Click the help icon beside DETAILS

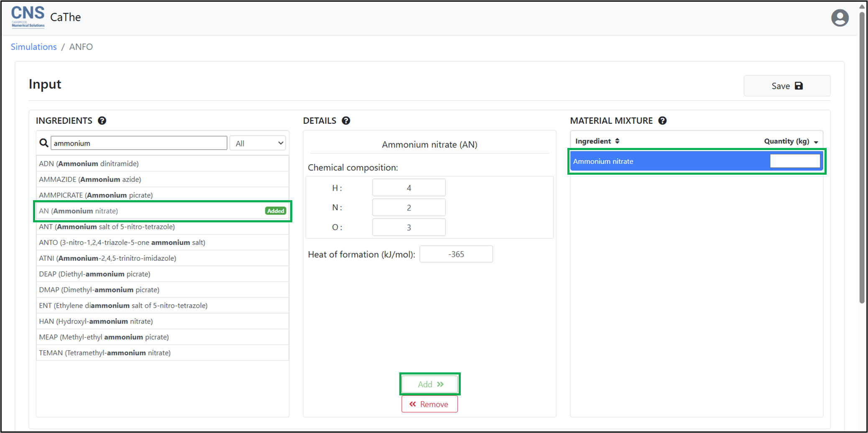tap(346, 121)
